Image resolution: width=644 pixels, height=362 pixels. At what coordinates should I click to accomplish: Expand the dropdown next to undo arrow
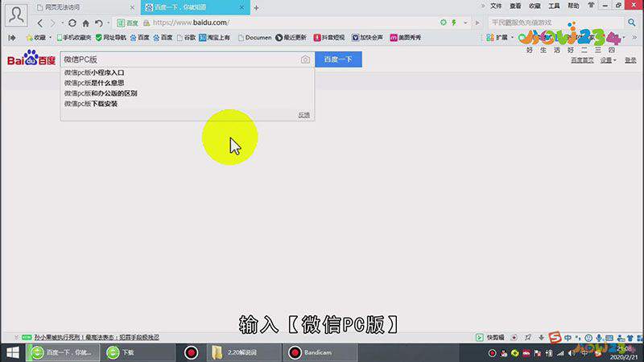[x=109, y=23]
